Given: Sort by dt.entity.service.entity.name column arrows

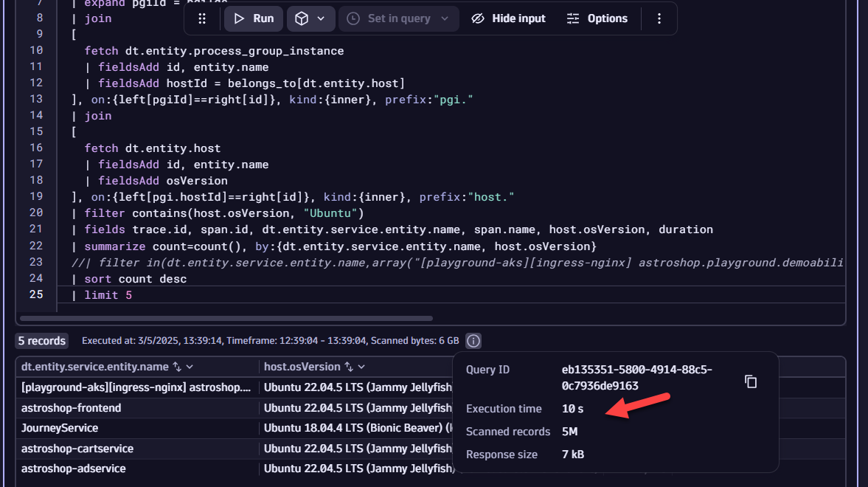Looking at the screenshot, I should point(177,367).
